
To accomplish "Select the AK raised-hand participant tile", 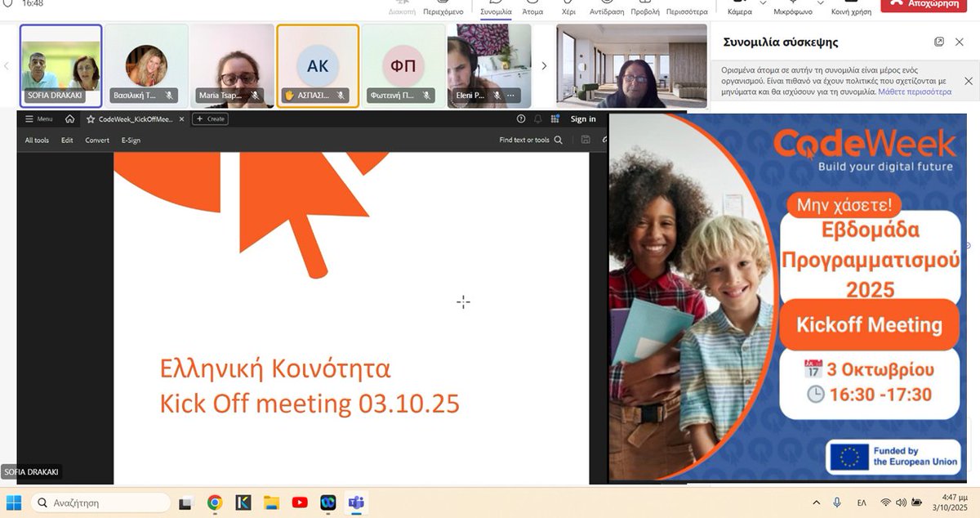I will 318,65.
